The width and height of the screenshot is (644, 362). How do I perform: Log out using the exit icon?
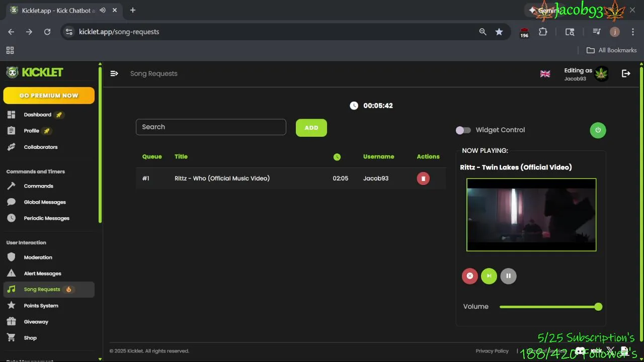point(626,73)
